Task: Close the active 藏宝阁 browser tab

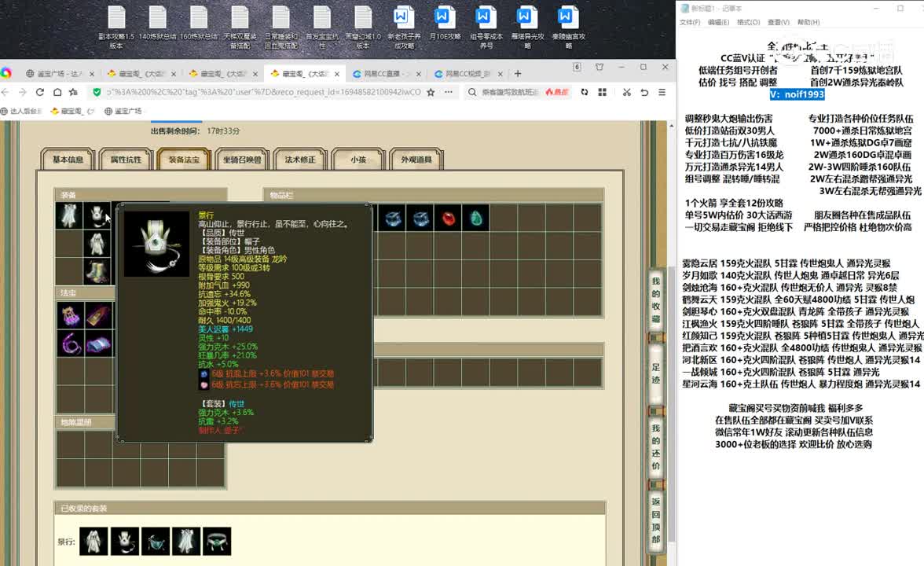Action: pos(336,74)
